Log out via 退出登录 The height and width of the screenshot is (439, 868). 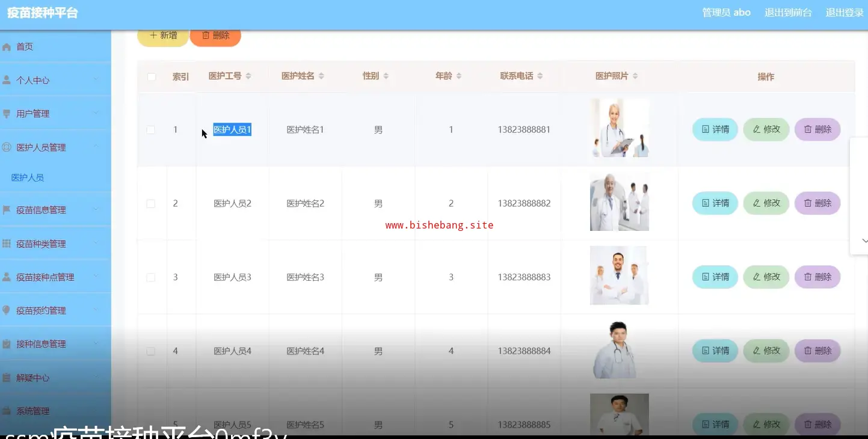coord(845,13)
